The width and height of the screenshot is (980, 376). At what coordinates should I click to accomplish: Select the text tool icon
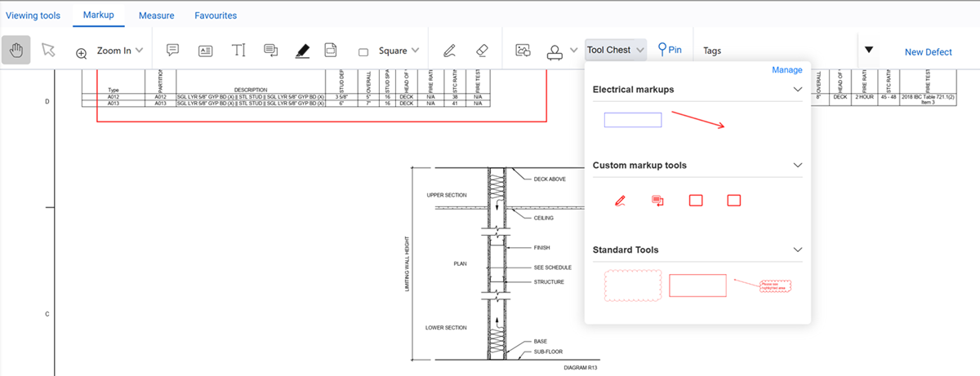click(x=238, y=51)
